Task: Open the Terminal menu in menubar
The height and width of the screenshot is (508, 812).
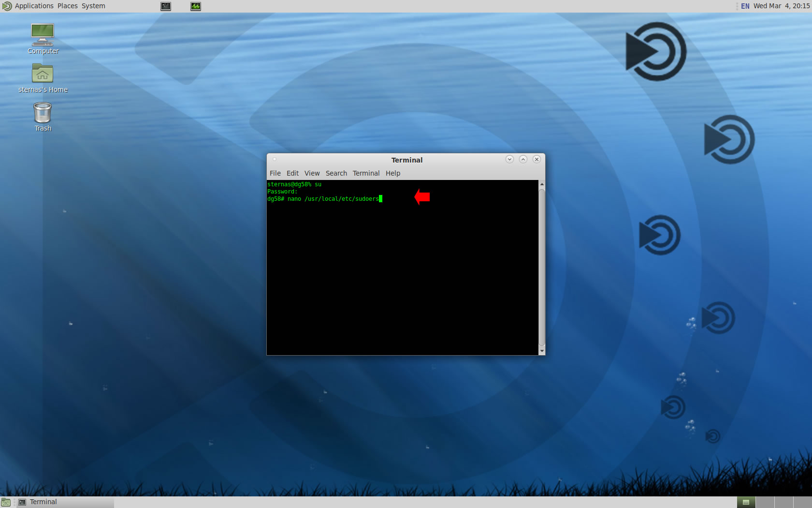Action: 366,173
